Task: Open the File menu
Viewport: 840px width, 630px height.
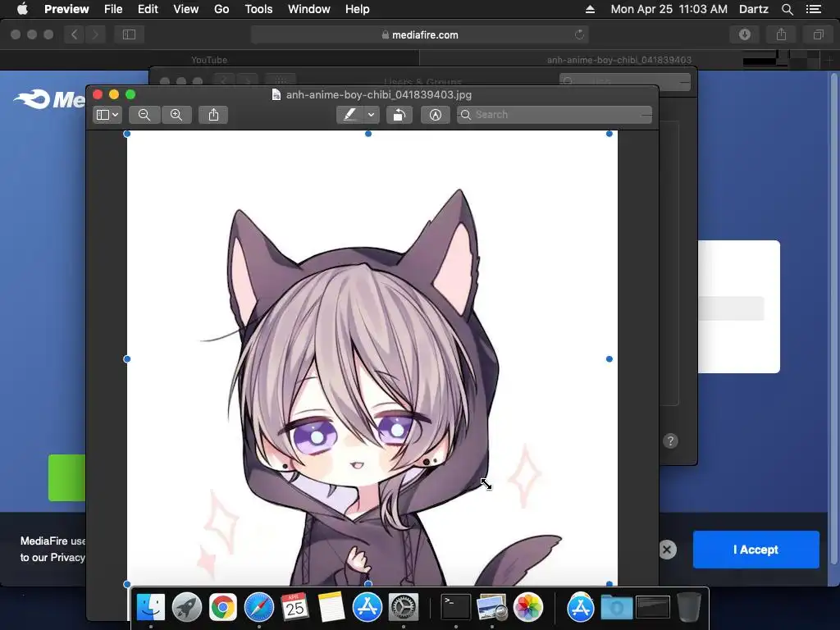Action: click(x=113, y=9)
